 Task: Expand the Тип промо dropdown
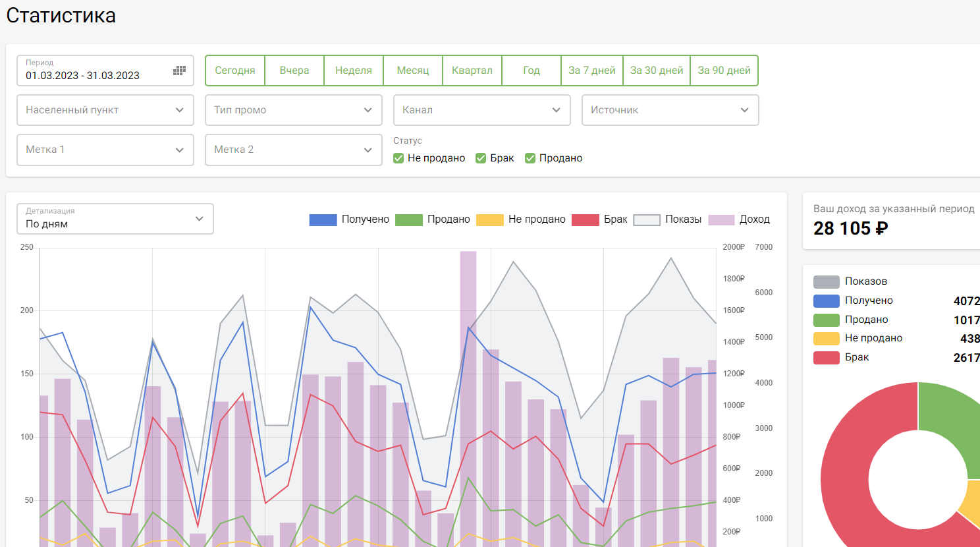294,110
